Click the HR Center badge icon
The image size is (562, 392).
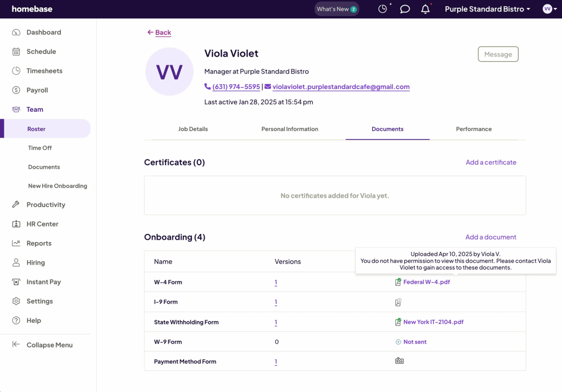[x=16, y=224]
